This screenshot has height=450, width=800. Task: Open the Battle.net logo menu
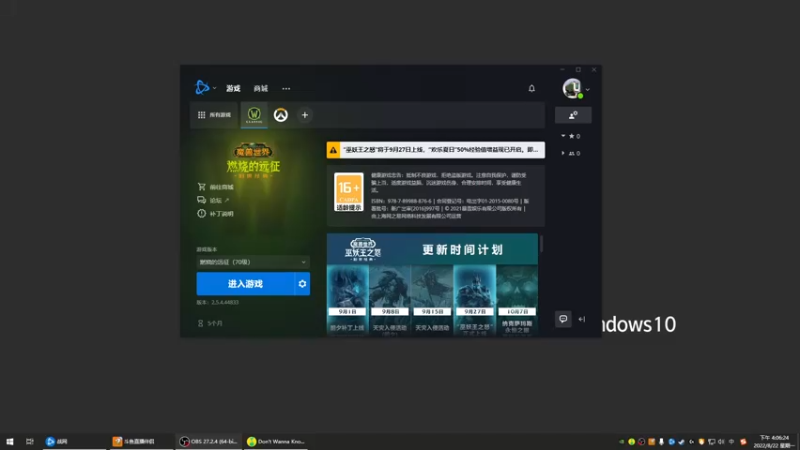click(202, 88)
